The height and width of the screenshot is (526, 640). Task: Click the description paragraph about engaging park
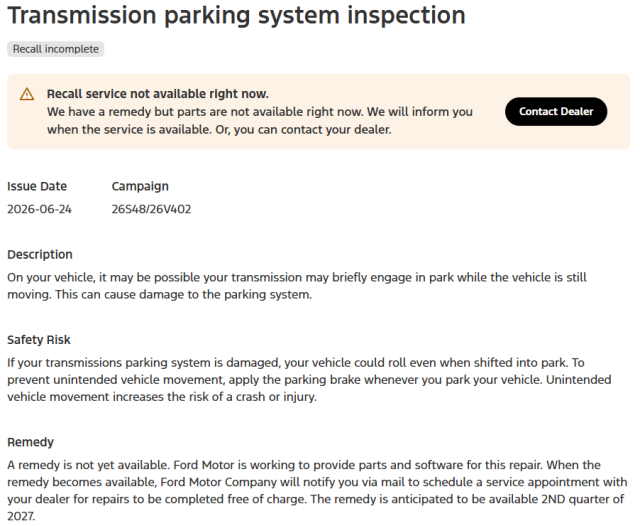297,286
